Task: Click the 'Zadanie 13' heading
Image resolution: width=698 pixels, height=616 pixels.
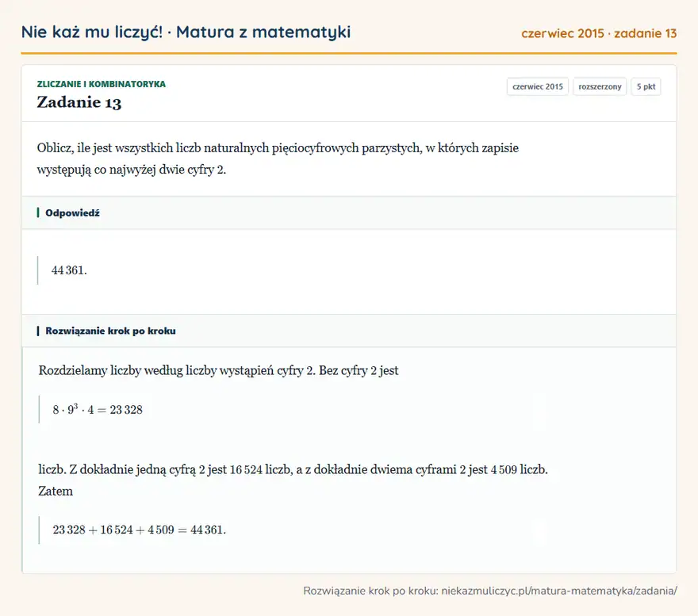Action: click(79, 102)
